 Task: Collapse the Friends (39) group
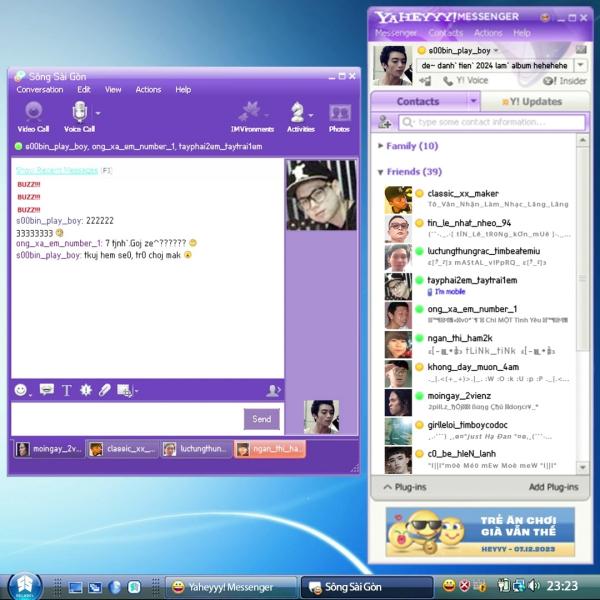click(380, 172)
